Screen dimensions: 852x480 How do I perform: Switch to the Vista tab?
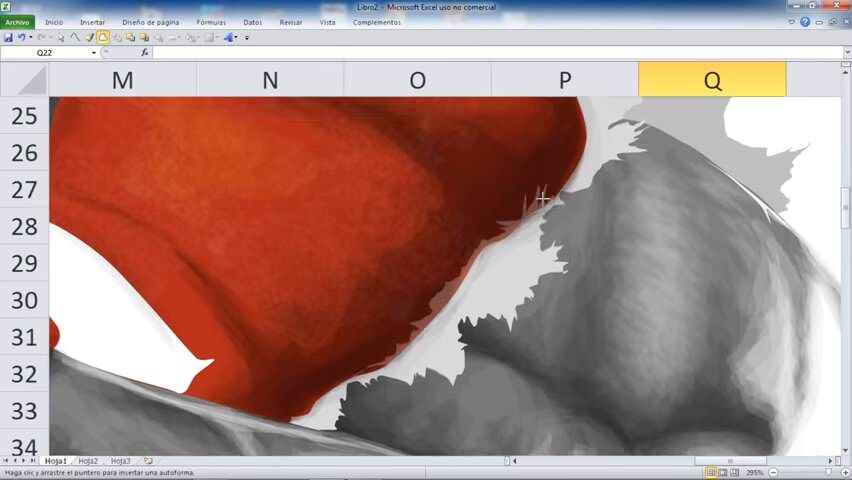[x=328, y=22]
